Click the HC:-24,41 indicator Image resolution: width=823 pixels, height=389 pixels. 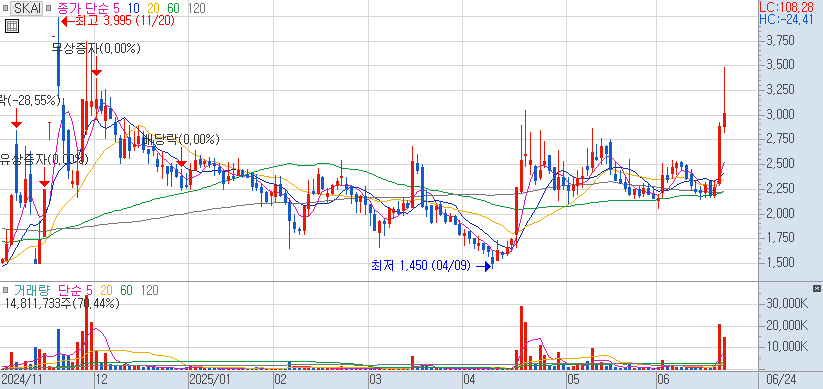coord(786,20)
